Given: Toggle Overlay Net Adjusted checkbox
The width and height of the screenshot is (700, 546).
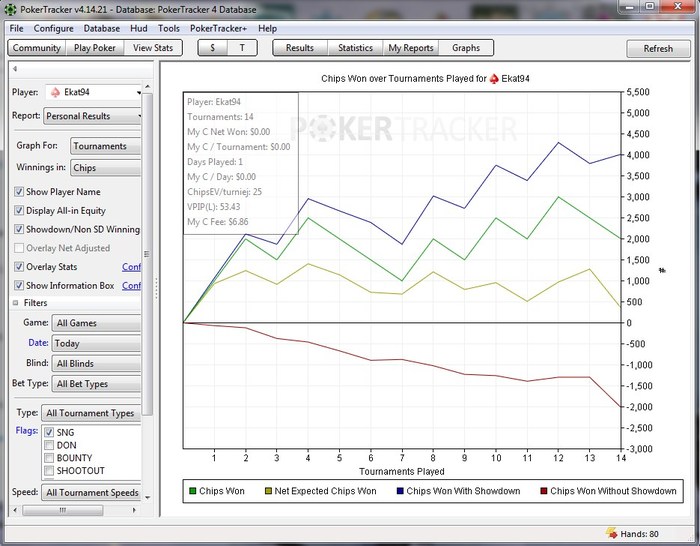Looking at the screenshot, I should [19, 248].
